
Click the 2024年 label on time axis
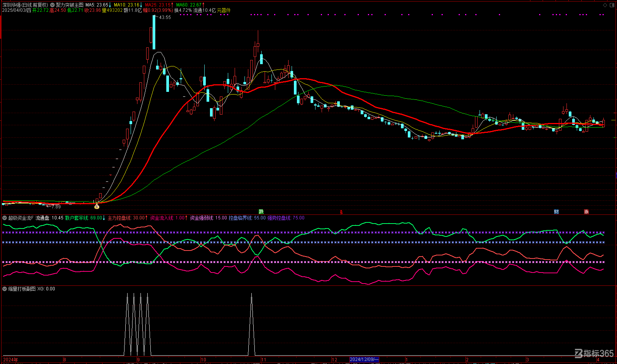[x=11, y=359]
